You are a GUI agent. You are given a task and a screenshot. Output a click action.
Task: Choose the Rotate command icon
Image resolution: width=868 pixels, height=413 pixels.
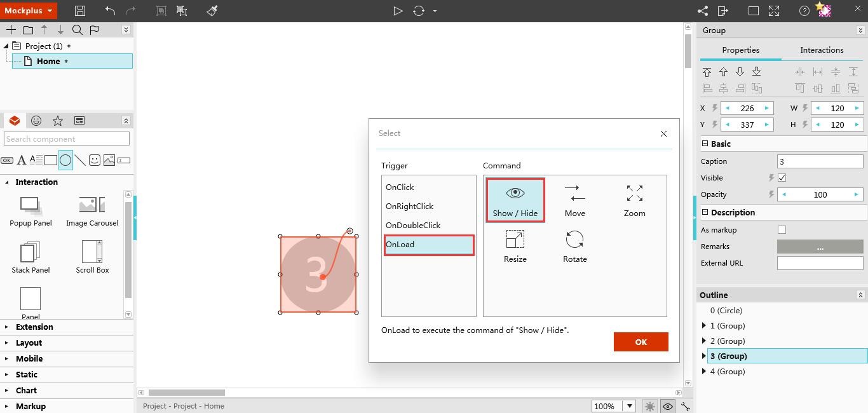point(574,240)
